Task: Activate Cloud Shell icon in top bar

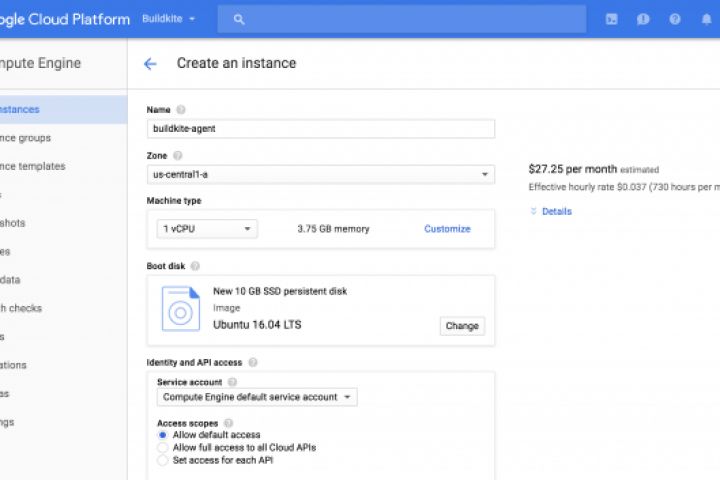Action: pos(611,19)
